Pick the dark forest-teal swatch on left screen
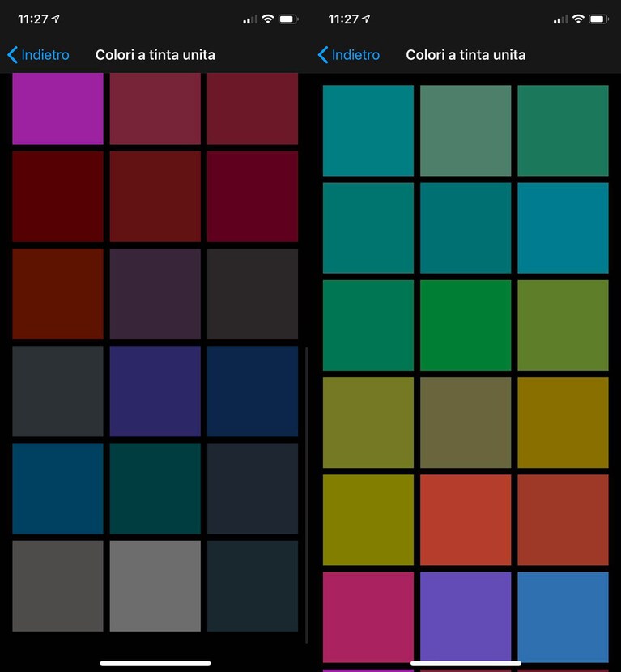 pos(155,488)
